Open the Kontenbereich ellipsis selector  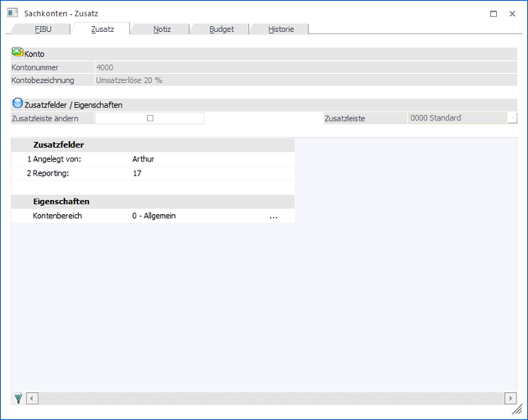273,217
